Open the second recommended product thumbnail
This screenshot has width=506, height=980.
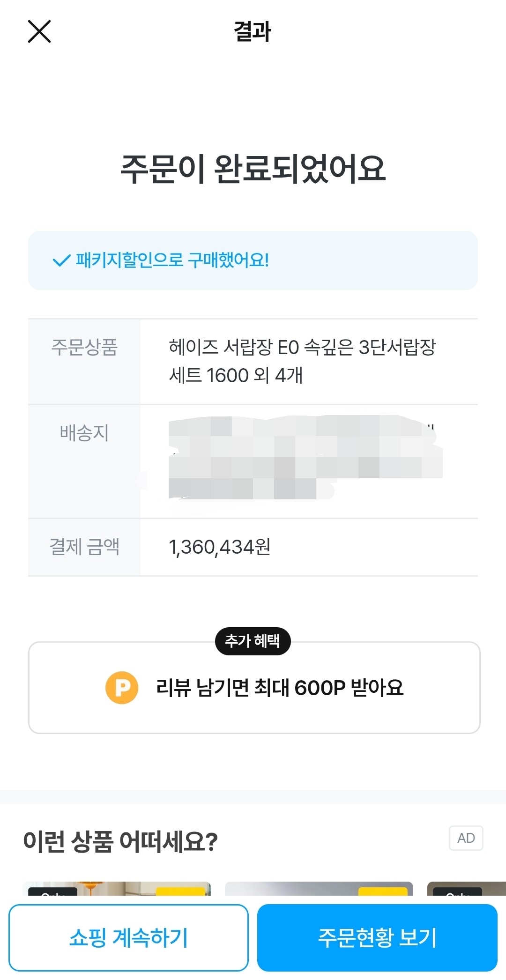point(319,889)
